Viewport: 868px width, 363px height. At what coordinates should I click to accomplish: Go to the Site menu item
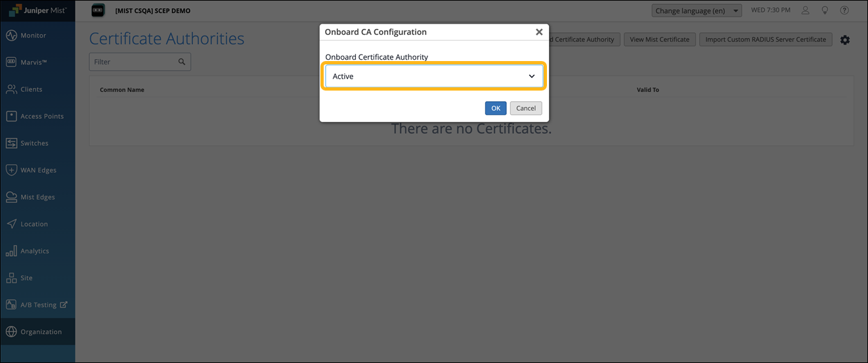tap(26, 278)
